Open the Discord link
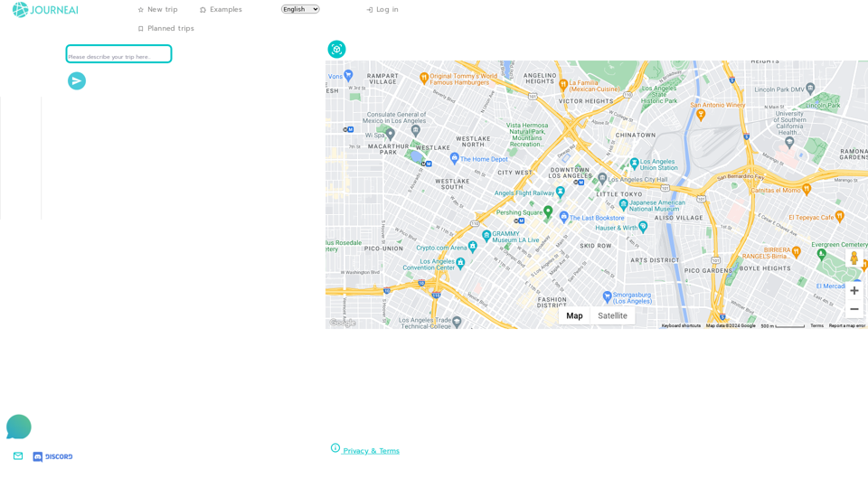 pyautogui.click(x=52, y=456)
